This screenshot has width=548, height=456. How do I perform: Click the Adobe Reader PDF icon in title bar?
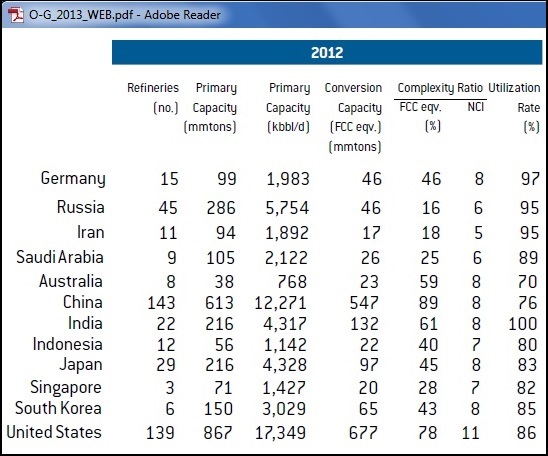(15, 15)
